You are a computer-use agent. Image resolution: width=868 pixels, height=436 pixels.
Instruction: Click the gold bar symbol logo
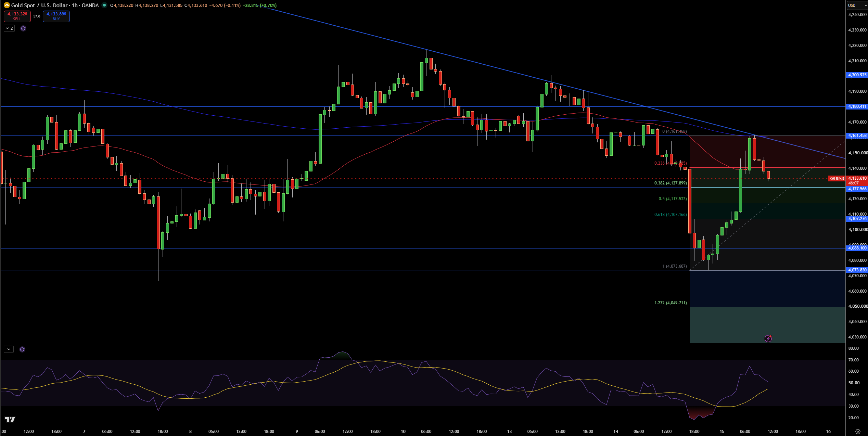[x=7, y=5]
